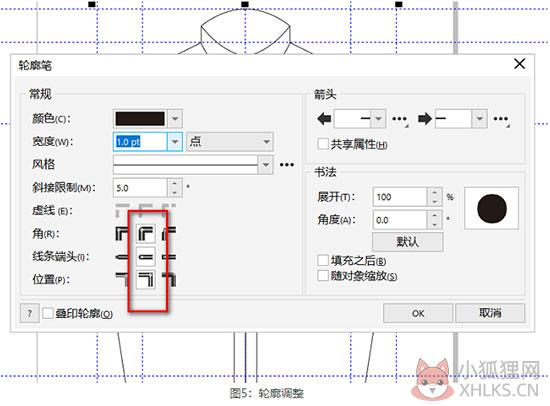The height and width of the screenshot is (406, 550).
Task: Expand the line style (风格) dropdown
Action: tap(266, 165)
